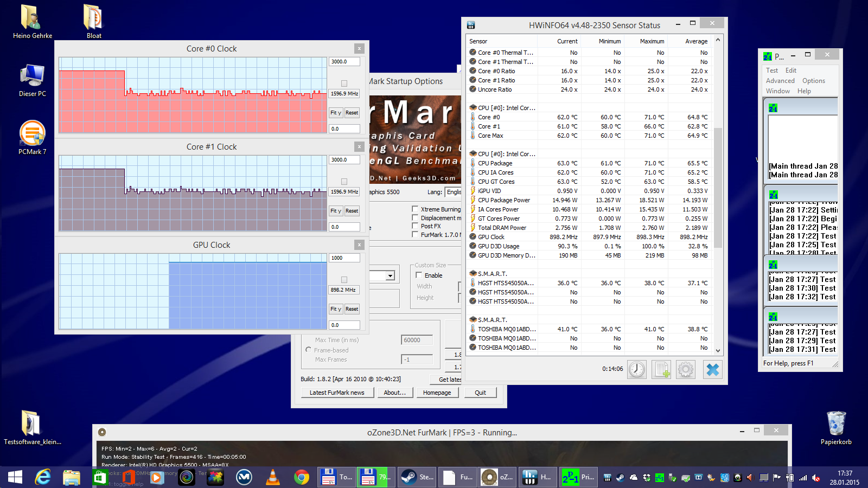Screen dimensions: 868x488
Task: Launch Windows Store from taskbar
Action: (100, 477)
